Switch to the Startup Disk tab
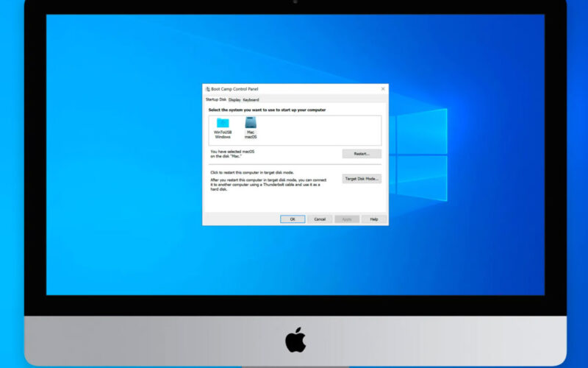 215,99
